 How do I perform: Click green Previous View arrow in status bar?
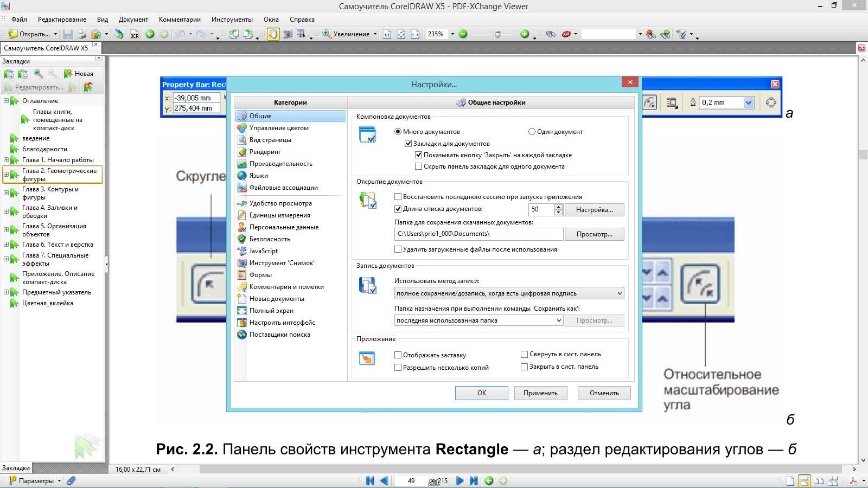click(x=489, y=480)
